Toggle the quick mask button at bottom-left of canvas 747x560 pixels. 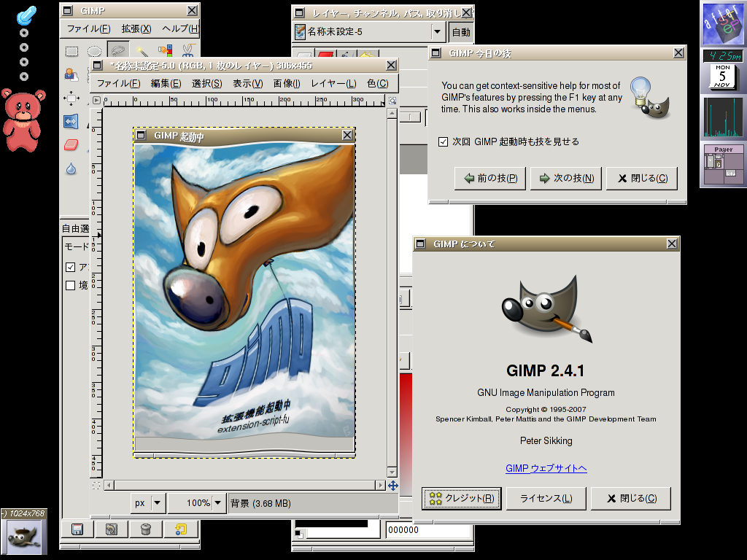[96, 485]
